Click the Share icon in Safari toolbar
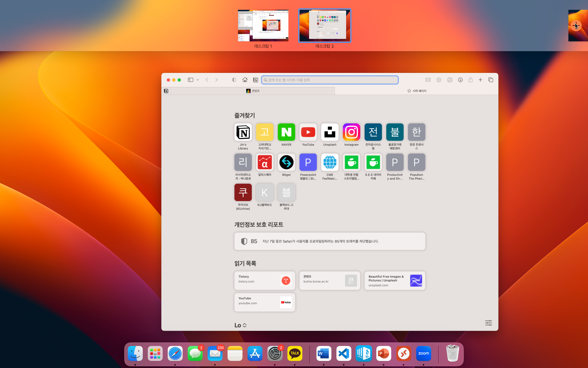Viewport: 588px width, 368px height. coord(471,80)
